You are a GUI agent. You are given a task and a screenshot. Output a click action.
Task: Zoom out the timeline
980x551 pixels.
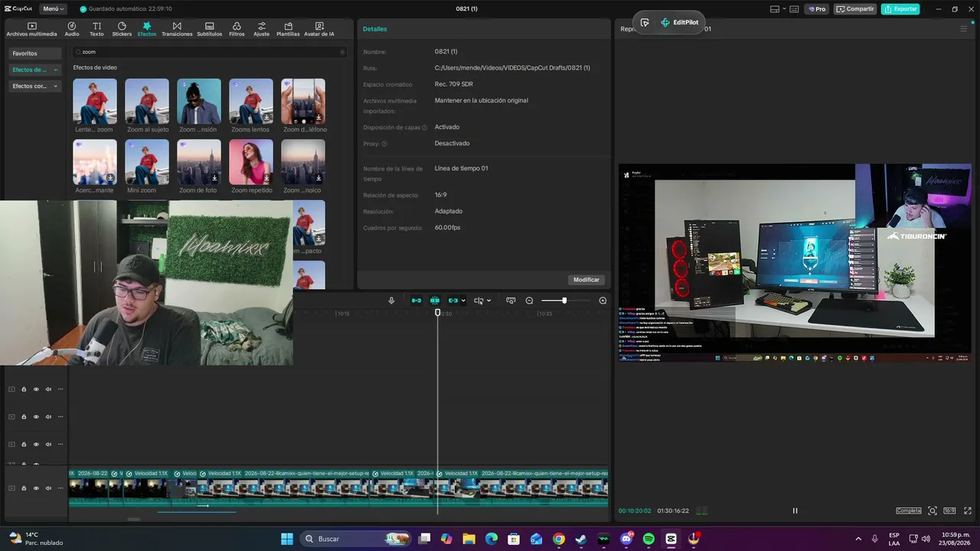tap(529, 301)
